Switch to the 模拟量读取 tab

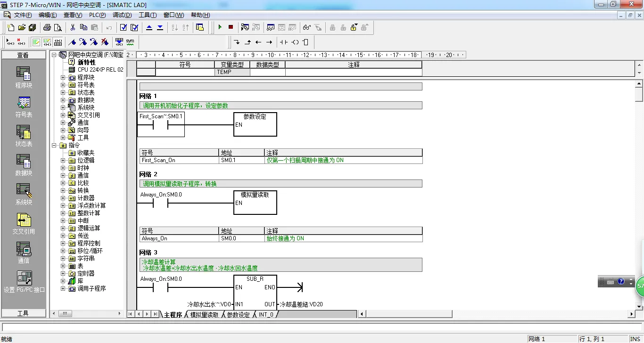click(x=204, y=315)
